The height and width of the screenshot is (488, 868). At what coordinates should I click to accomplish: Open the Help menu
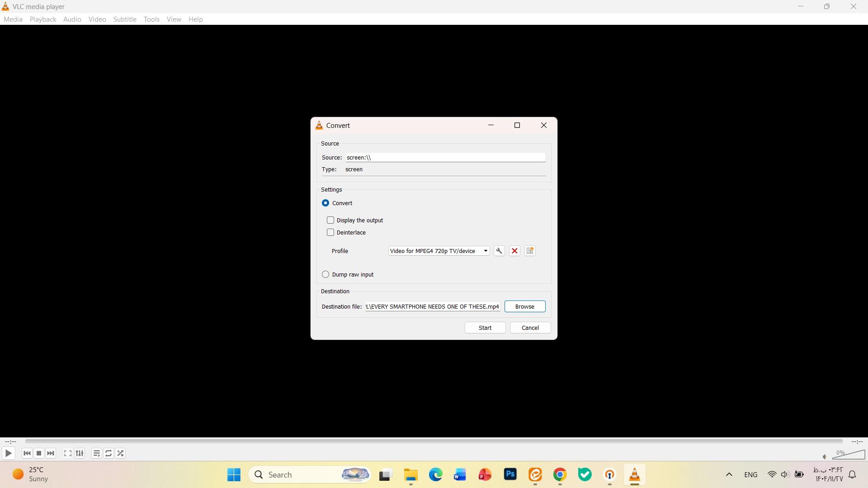196,19
